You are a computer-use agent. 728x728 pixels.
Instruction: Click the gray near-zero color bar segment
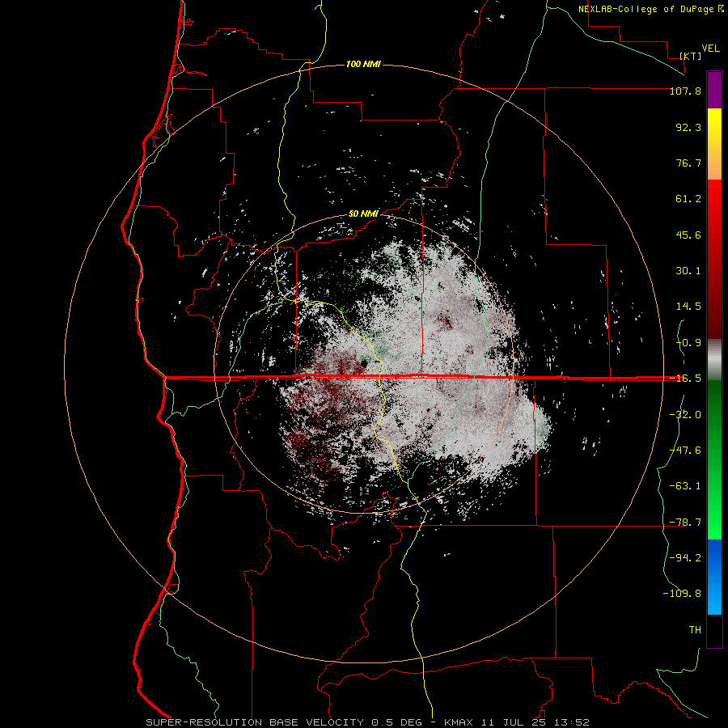pyautogui.click(x=714, y=358)
